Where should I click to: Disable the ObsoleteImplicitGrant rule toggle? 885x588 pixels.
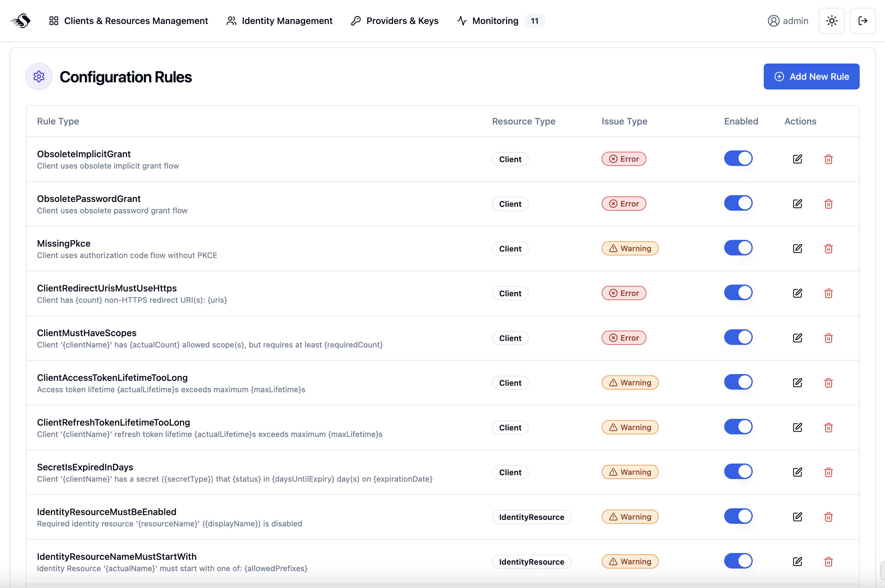tap(738, 158)
